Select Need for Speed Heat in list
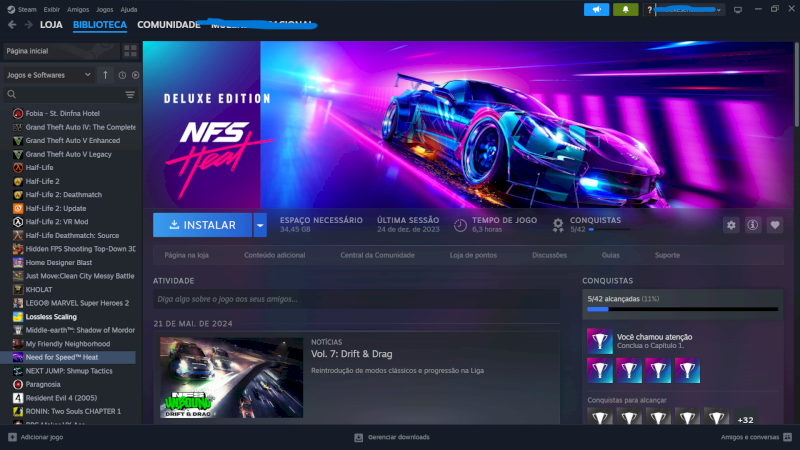The height and width of the screenshot is (450, 800). [69, 358]
